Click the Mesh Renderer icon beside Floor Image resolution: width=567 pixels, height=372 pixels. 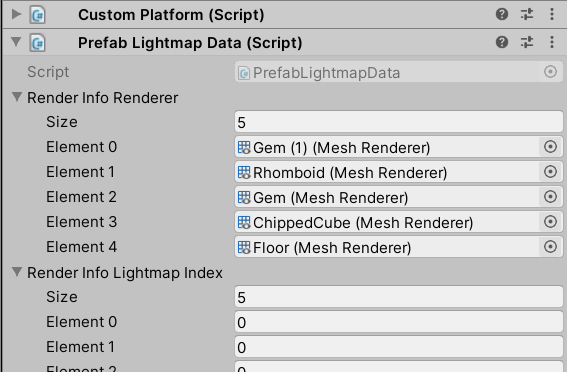(244, 247)
